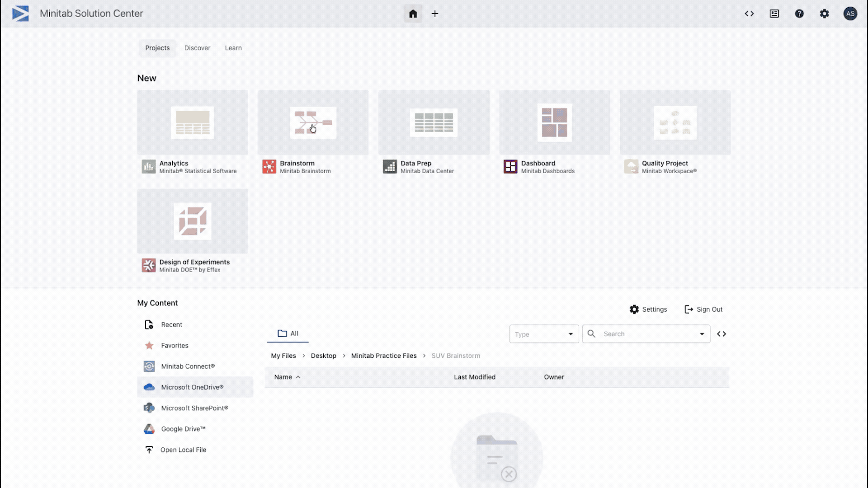Viewport: 868px width, 488px height.
Task: Open the header settings gear icon
Action: 825,14
